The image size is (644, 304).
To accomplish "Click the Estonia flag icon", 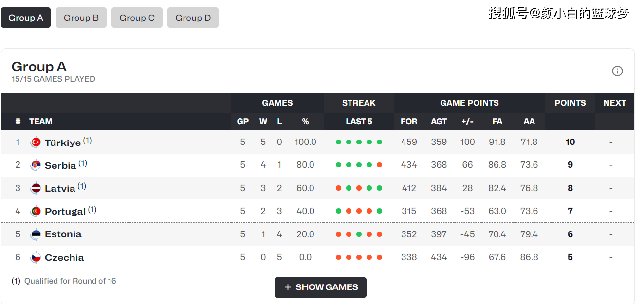I will 36,234.
